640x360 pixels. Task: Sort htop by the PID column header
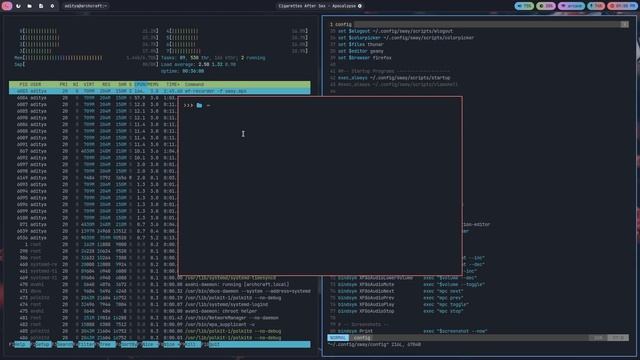[x=24, y=84]
